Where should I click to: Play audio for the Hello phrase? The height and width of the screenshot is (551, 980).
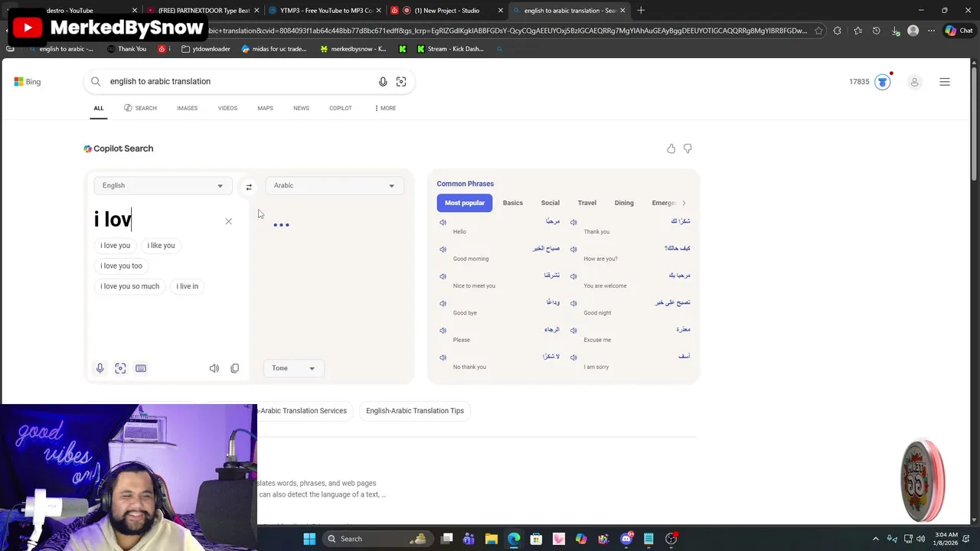(x=443, y=222)
